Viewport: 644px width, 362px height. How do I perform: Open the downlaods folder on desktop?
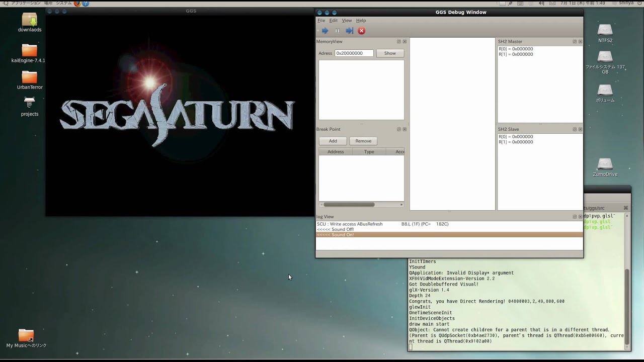point(30,22)
